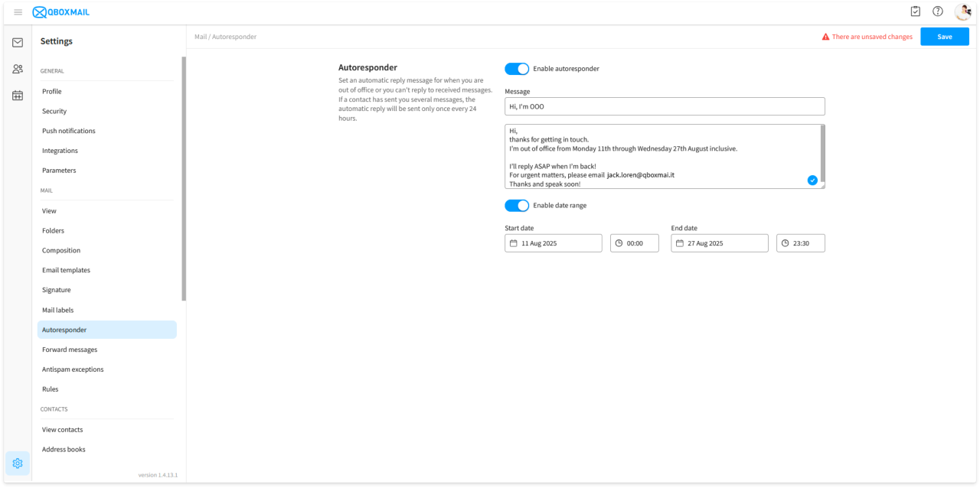Disable the Enable autoresponder toggle

click(517, 69)
